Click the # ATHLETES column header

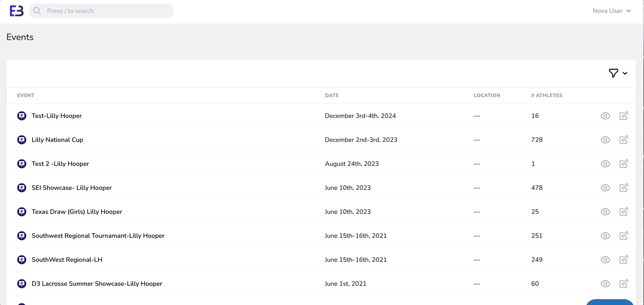pyautogui.click(x=547, y=95)
